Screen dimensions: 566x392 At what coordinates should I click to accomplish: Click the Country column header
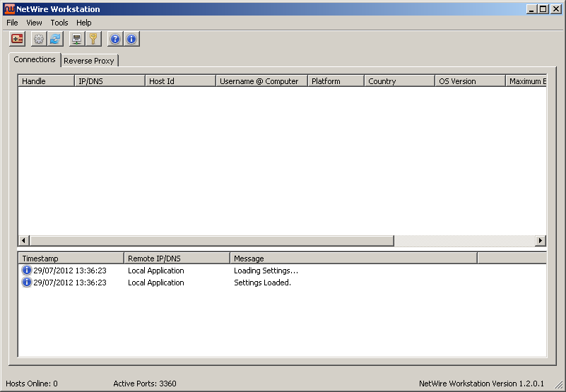(x=399, y=81)
